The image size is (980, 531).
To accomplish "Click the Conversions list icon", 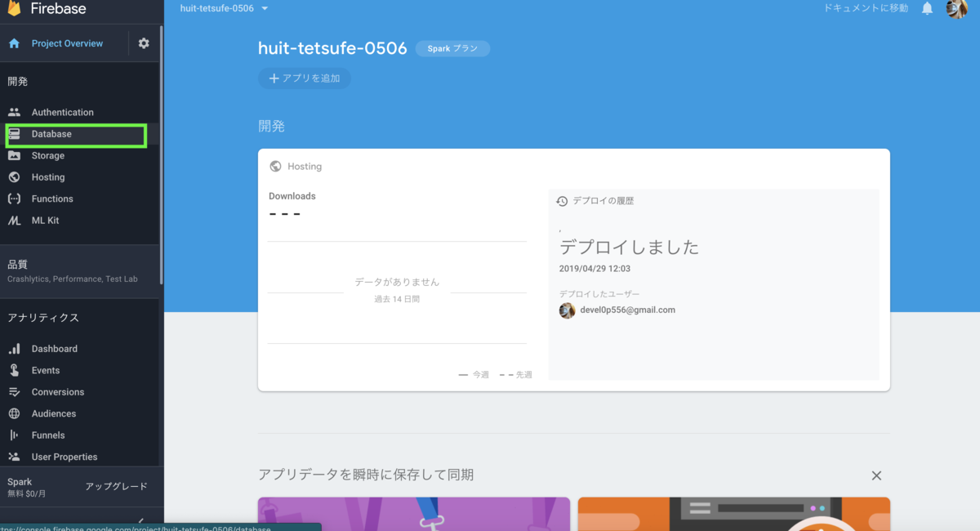I will point(14,392).
